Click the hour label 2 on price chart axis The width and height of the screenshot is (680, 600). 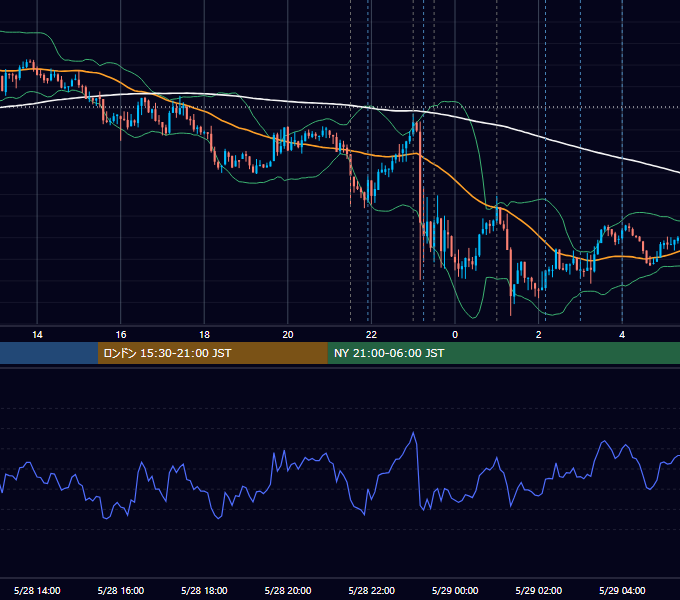click(539, 335)
